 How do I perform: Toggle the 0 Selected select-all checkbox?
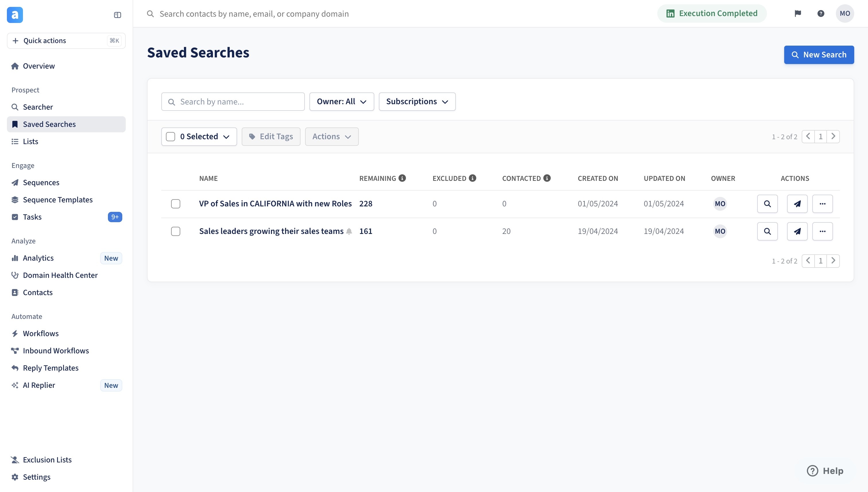(x=170, y=137)
